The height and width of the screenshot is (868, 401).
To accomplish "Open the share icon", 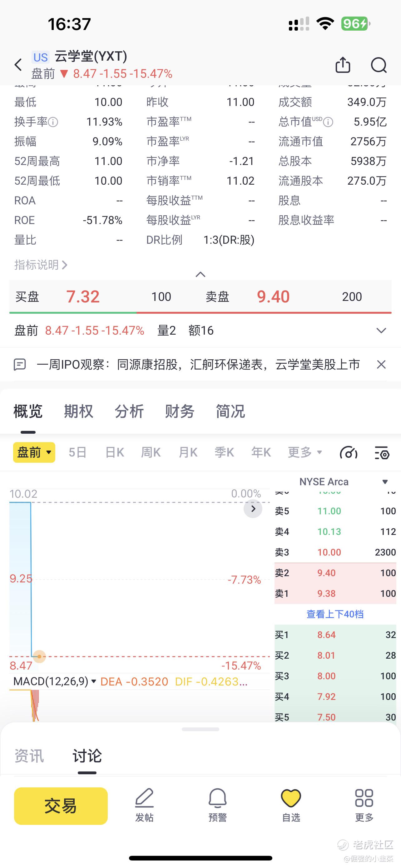I will tap(343, 65).
